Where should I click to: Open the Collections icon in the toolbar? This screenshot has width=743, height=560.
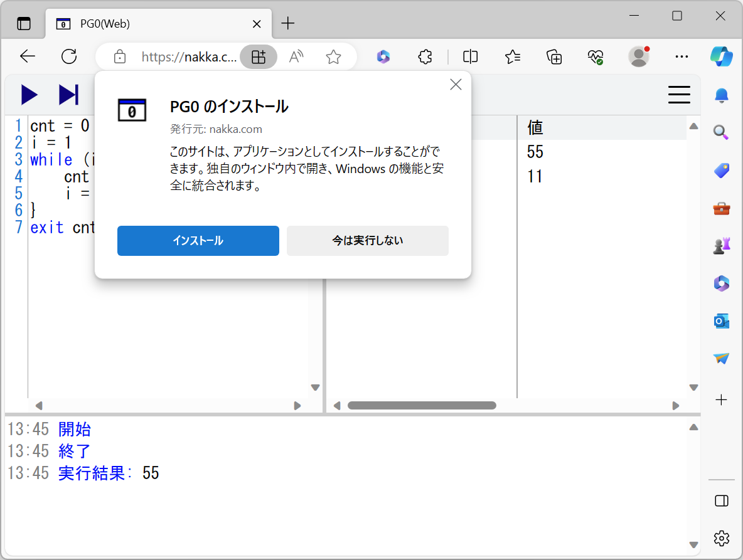pos(554,56)
